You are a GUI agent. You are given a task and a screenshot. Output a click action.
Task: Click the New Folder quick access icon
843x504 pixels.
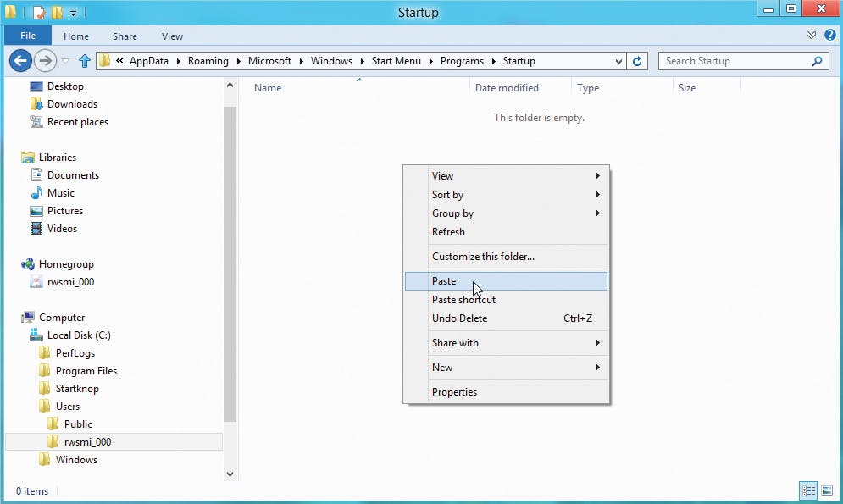pos(57,12)
